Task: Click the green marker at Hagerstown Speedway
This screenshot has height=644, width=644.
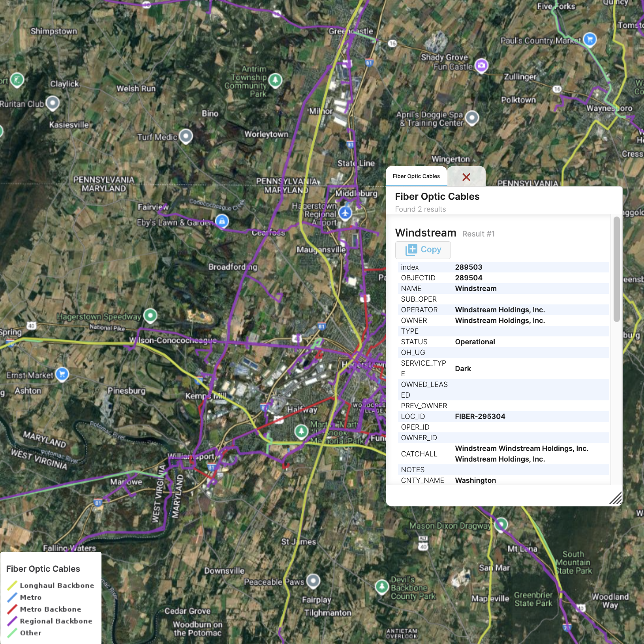Action: (150, 315)
